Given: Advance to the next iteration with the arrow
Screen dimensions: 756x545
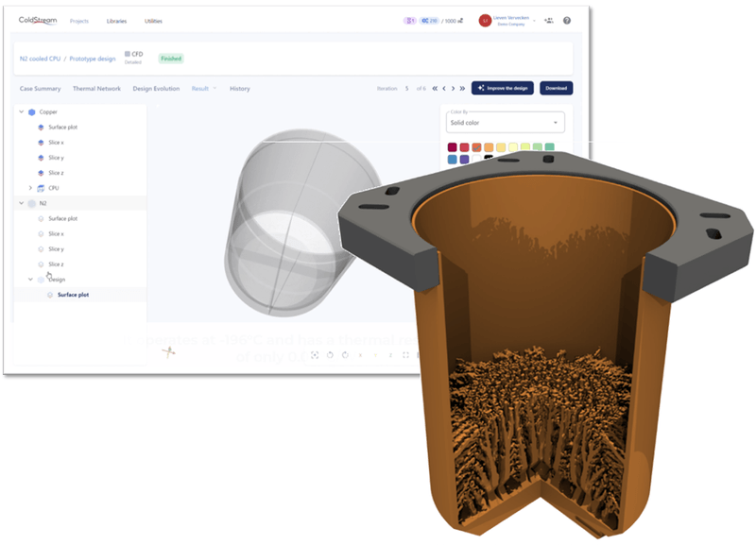Looking at the screenshot, I should pyautogui.click(x=453, y=88).
